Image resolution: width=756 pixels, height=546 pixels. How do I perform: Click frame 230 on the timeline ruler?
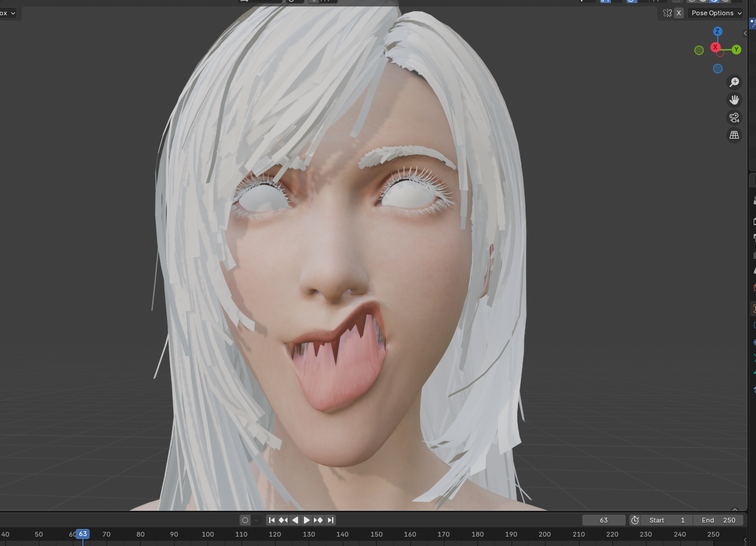point(646,534)
